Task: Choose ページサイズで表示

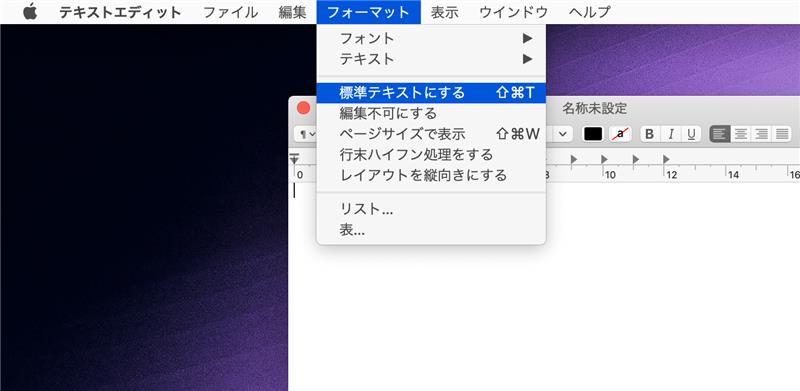Action: pyautogui.click(x=431, y=134)
